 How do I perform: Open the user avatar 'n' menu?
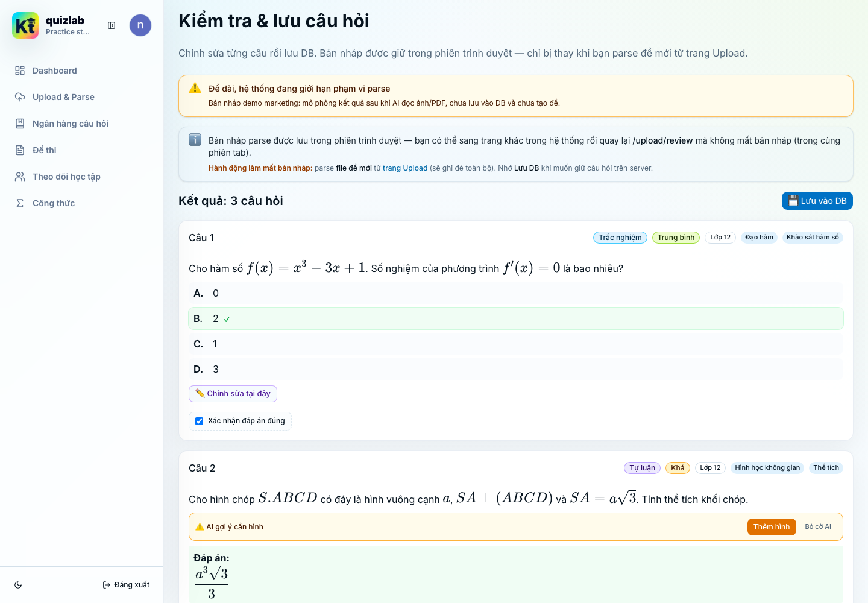(140, 25)
